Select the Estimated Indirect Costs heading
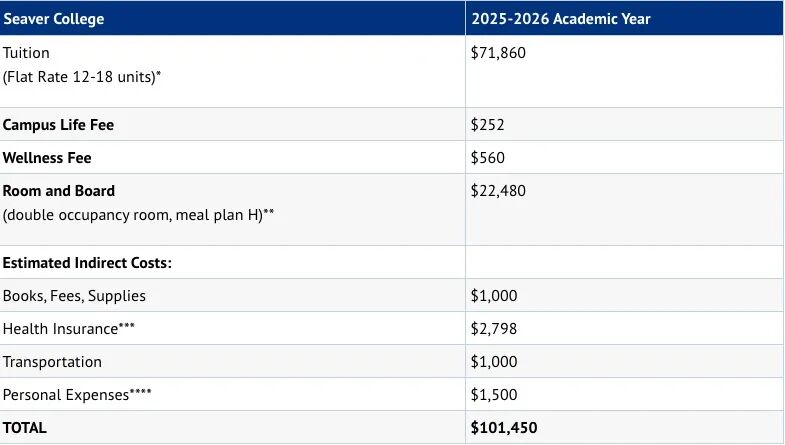 pyautogui.click(x=87, y=263)
